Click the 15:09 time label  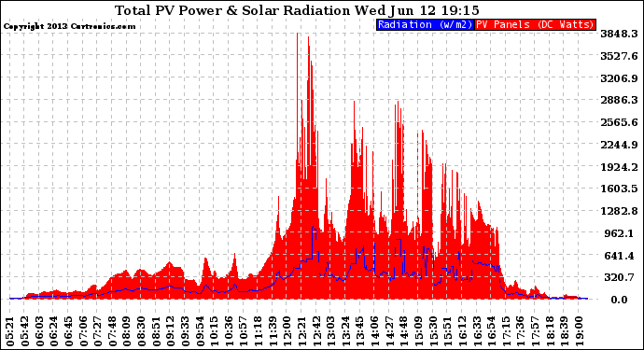(x=418, y=331)
